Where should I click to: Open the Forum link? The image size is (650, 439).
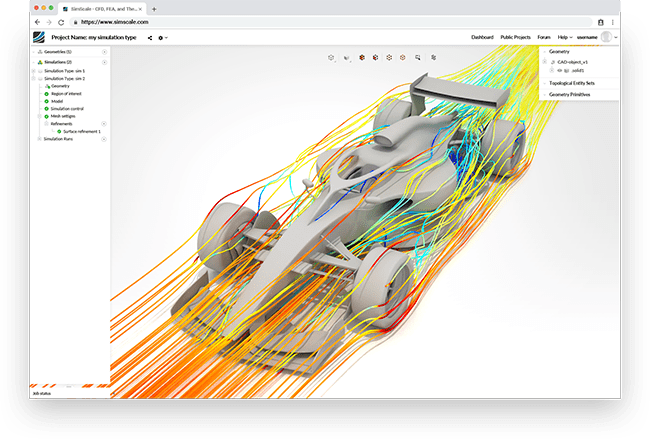point(543,37)
